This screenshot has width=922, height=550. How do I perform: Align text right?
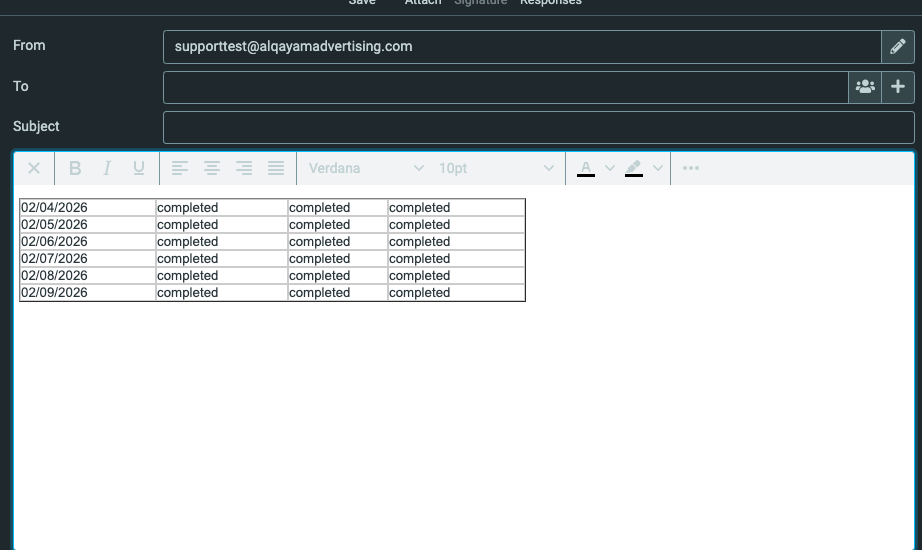pyautogui.click(x=244, y=168)
